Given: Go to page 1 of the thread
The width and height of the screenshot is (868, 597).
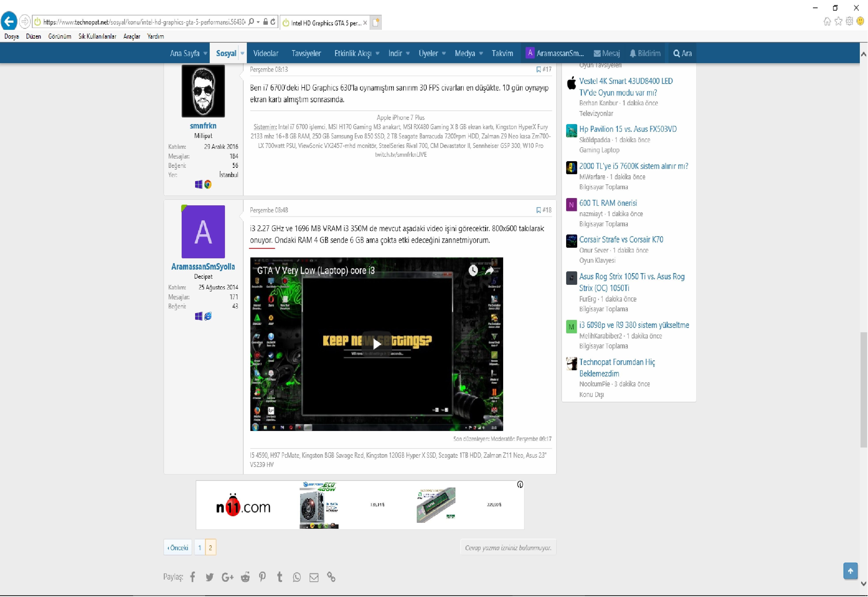Looking at the screenshot, I should coord(200,548).
